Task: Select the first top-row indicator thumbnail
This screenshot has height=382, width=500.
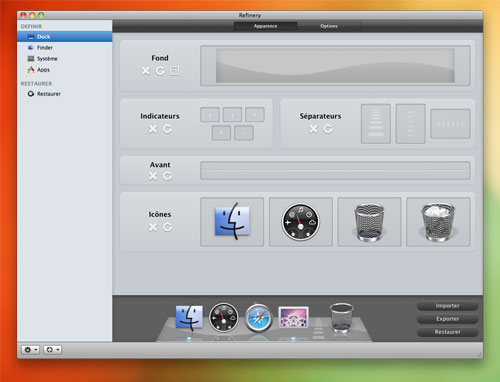Action: pos(210,115)
